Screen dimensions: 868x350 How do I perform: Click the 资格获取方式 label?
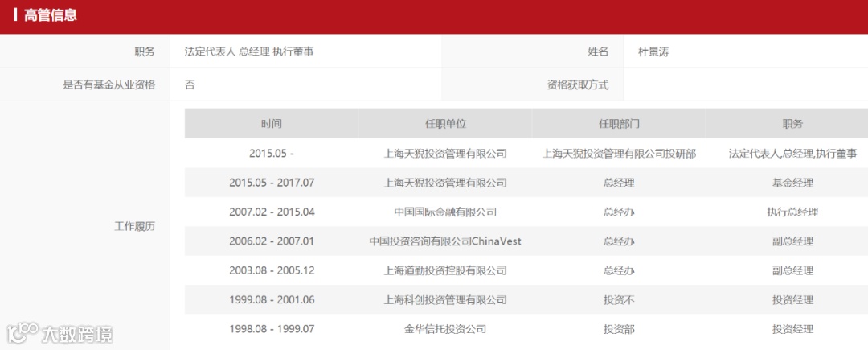tap(577, 84)
